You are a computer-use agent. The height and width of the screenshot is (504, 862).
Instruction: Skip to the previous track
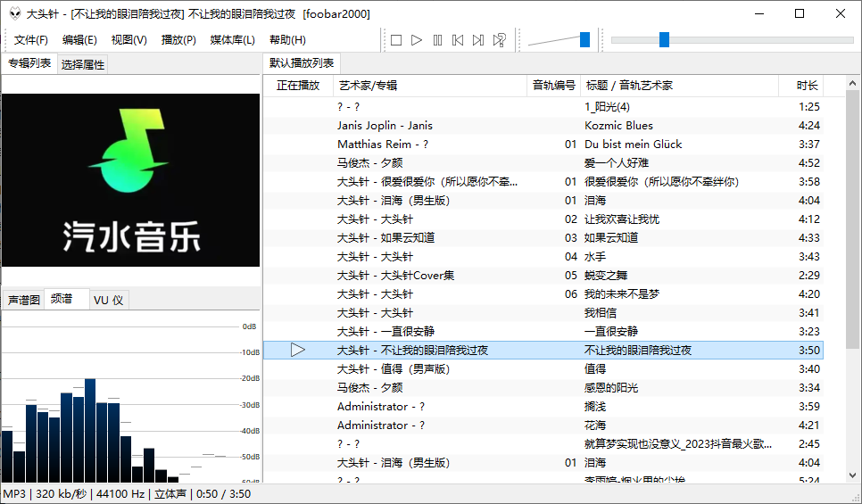(x=458, y=40)
